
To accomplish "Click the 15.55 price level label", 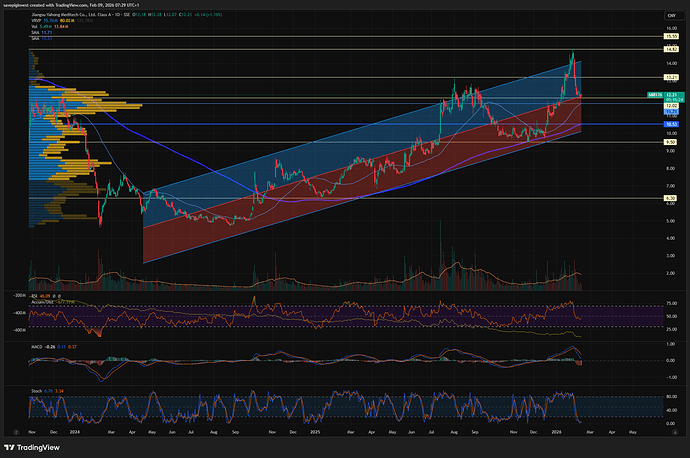I will coord(672,35).
